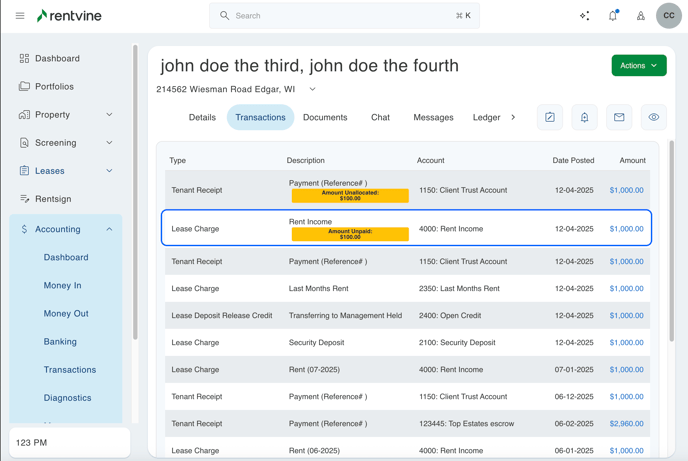
Task: Open Money In under Accounting
Action: (62, 285)
